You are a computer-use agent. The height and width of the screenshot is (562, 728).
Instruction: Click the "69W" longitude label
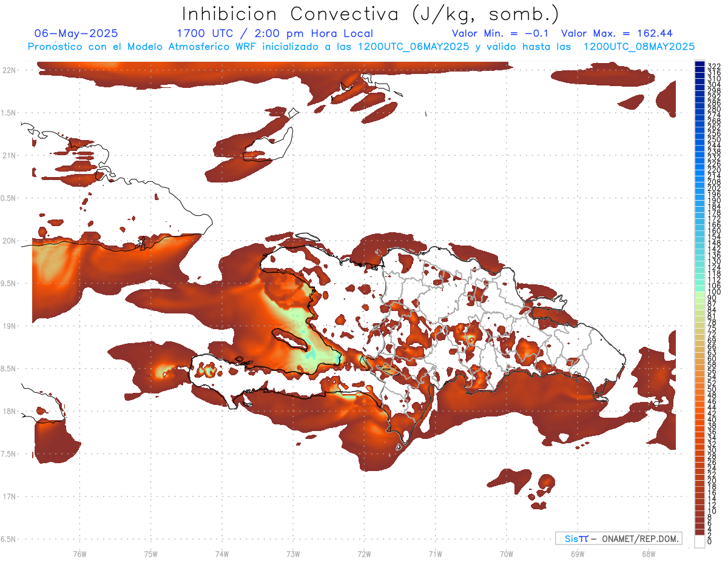[578, 554]
